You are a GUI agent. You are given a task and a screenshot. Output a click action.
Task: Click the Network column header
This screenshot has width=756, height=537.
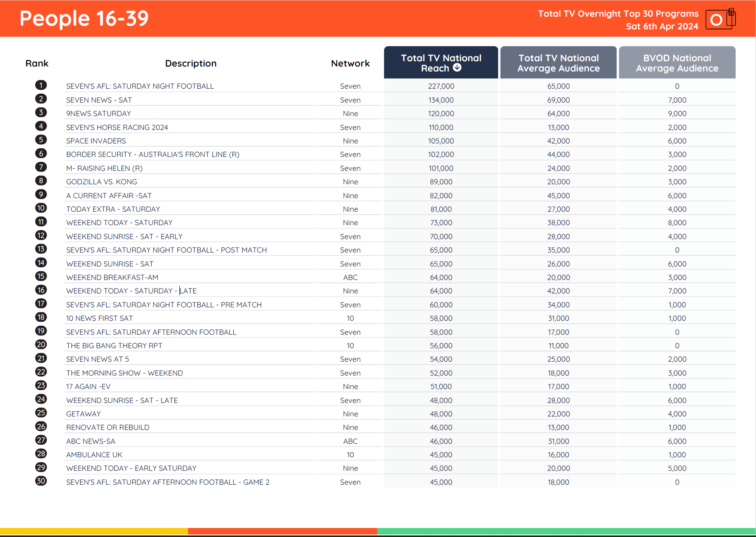[x=350, y=63]
